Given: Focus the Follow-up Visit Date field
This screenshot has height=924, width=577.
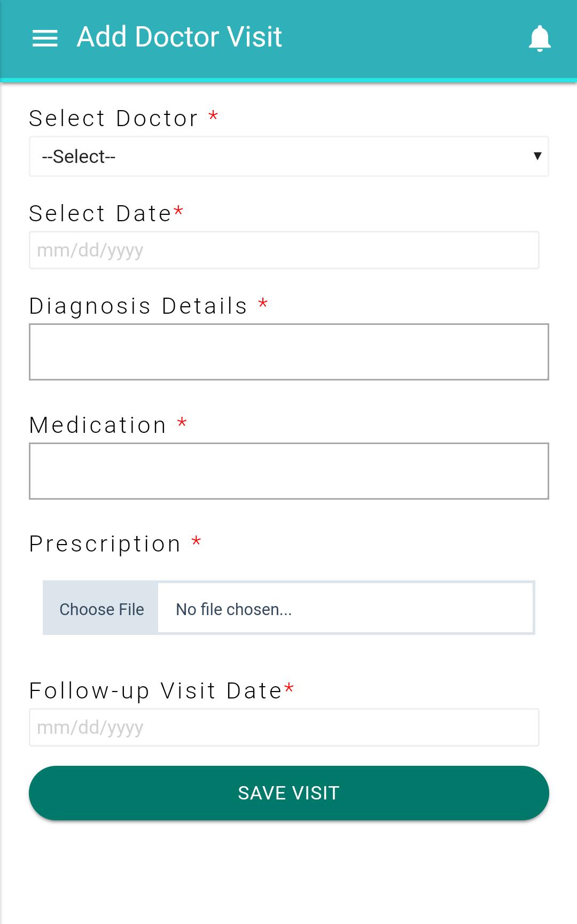Looking at the screenshot, I should click(x=284, y=727).
